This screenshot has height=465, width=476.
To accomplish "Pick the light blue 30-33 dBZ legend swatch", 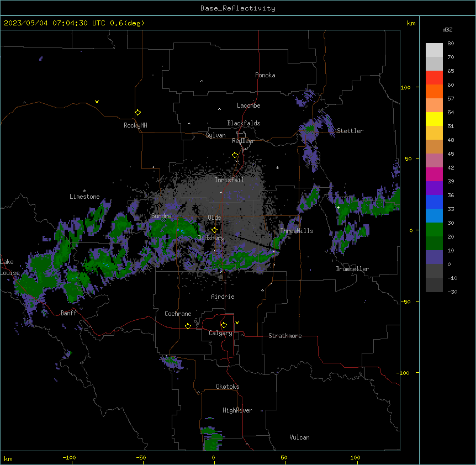I will [434, 216].
